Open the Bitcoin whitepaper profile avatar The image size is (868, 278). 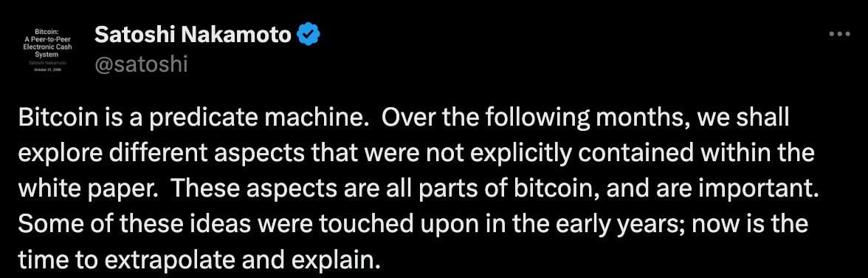tap(47, 50)
